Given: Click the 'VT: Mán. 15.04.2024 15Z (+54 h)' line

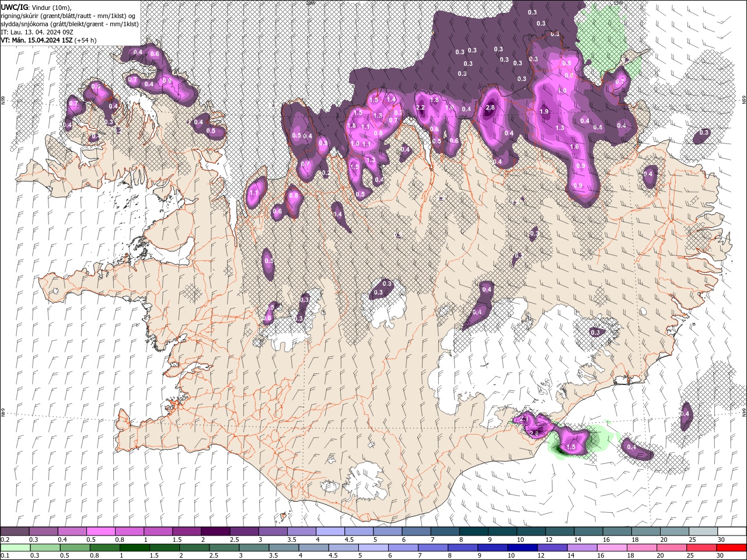Looking at the screenshot, I should click(49, 40).
